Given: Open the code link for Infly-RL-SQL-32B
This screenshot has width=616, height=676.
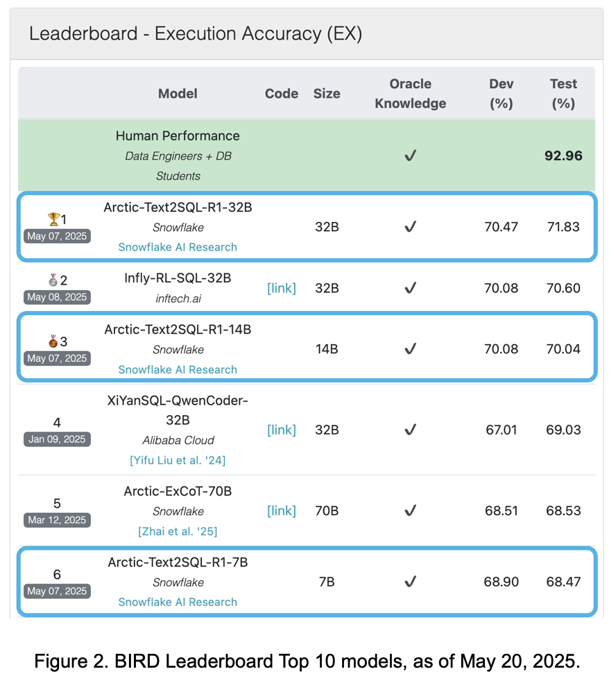Looking at the screenshot, I should click(282, 288).
